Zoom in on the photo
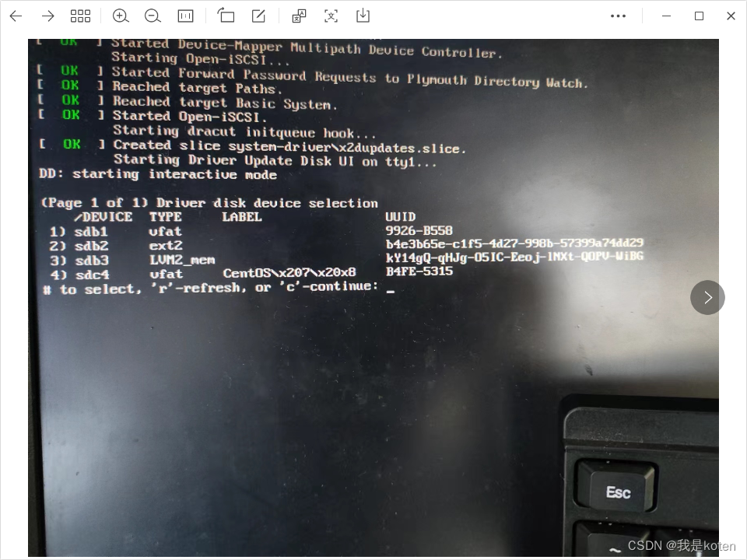The width and height of the screenshot is (747, 560). (121, 16)
